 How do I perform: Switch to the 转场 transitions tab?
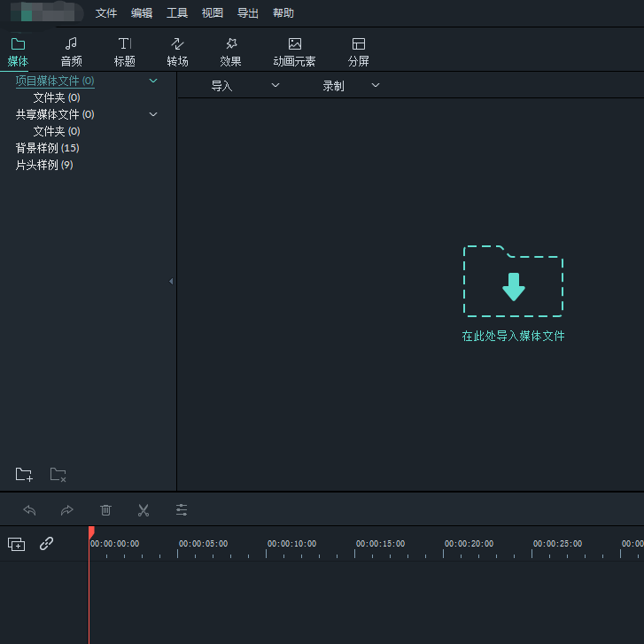click(x=177, y=51)
